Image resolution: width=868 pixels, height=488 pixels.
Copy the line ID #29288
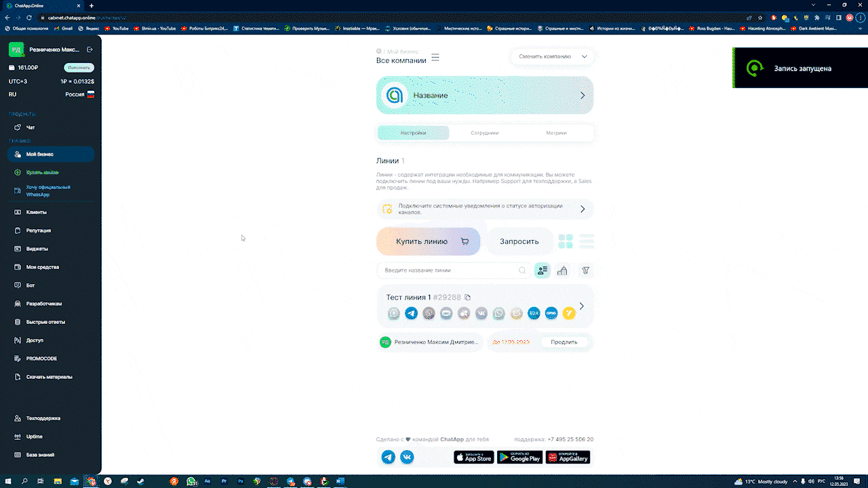pyautogui.click(x=467, y=298)
